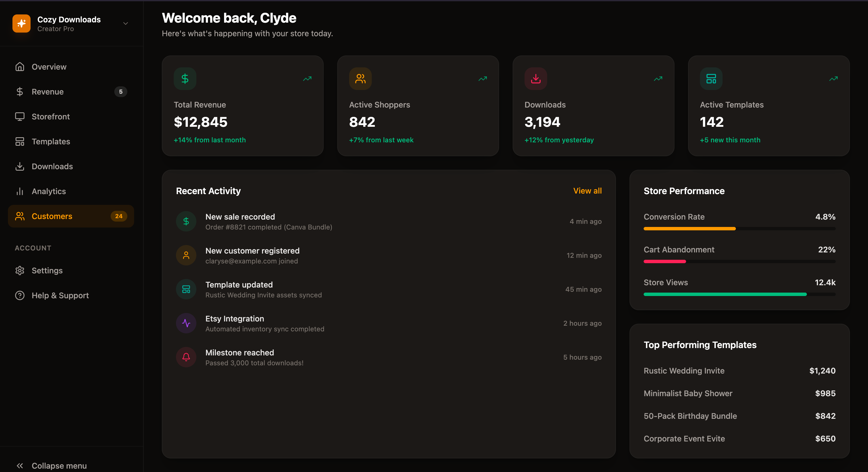Click the Cart Abandonment progress bar
This screenshot has width=868, height=472.
pyautogui.click(x=739, y=261)
